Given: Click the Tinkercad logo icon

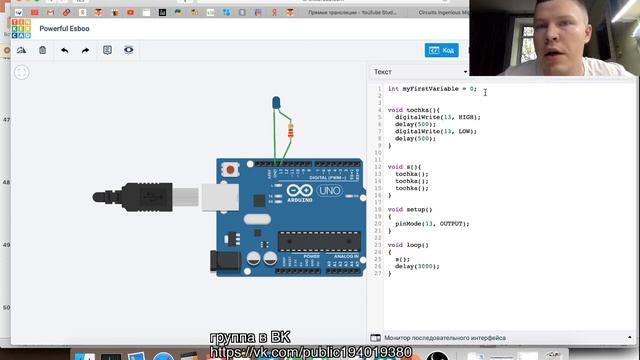Looking at the screenshot, I should tap(21, 29).
